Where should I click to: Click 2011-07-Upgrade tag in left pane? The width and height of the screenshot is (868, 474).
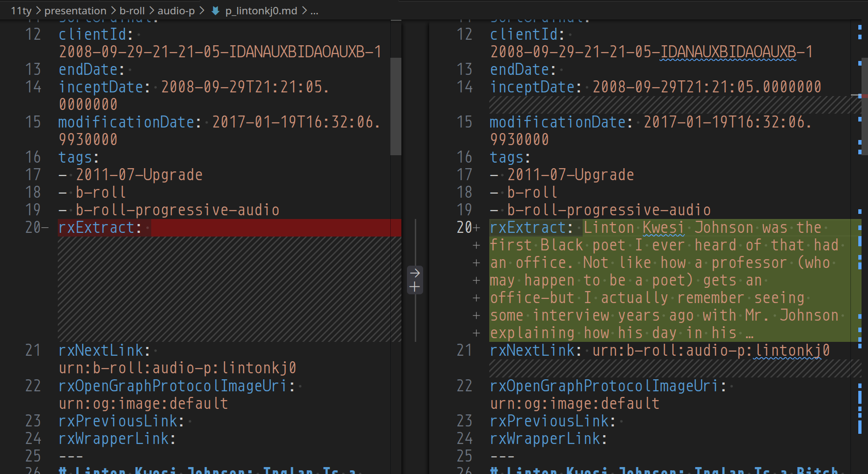[x=139, y=175]
